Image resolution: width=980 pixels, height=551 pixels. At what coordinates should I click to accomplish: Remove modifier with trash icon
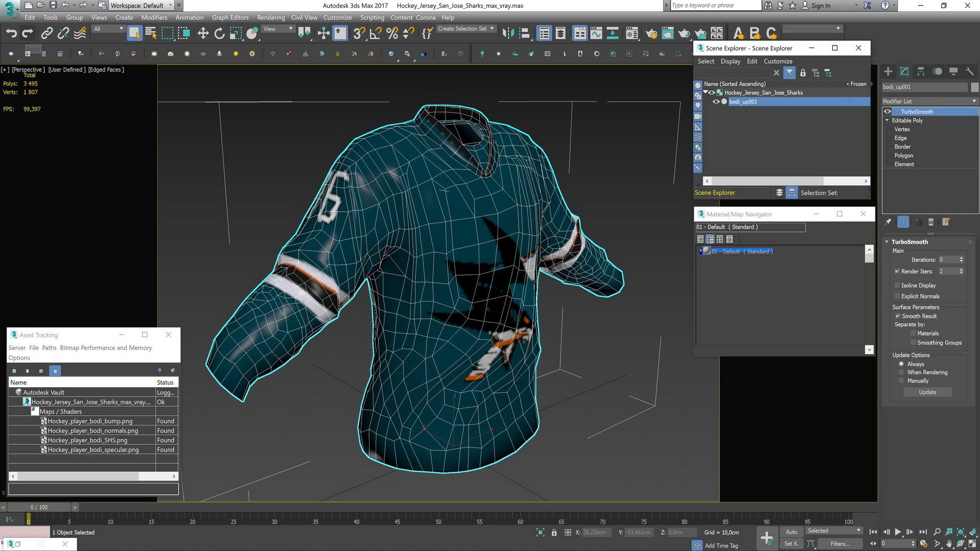930,222
